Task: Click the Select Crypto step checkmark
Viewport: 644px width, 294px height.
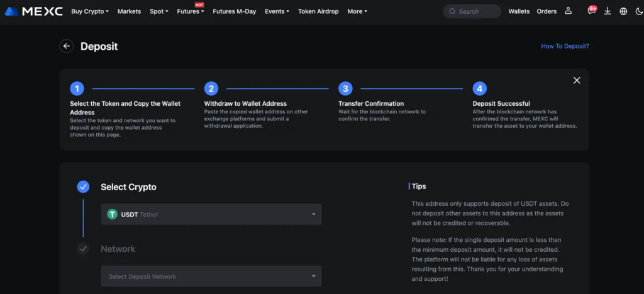Action: (83, 187)
